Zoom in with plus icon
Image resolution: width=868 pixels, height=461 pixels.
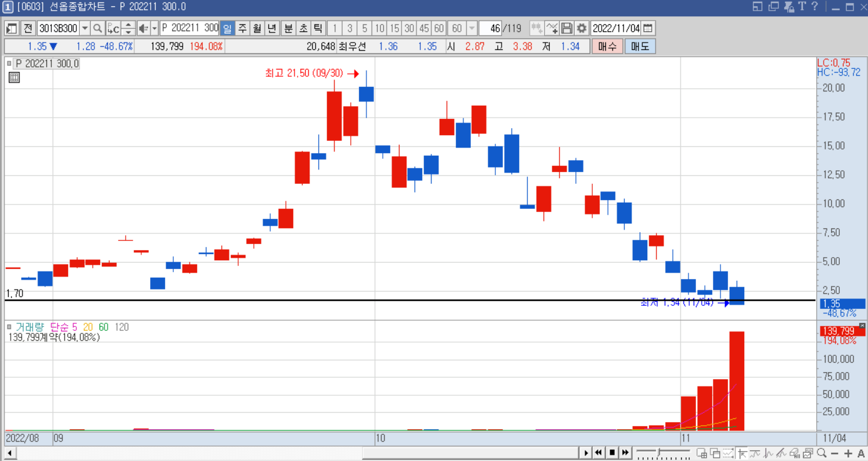click(x=848, y=453)
